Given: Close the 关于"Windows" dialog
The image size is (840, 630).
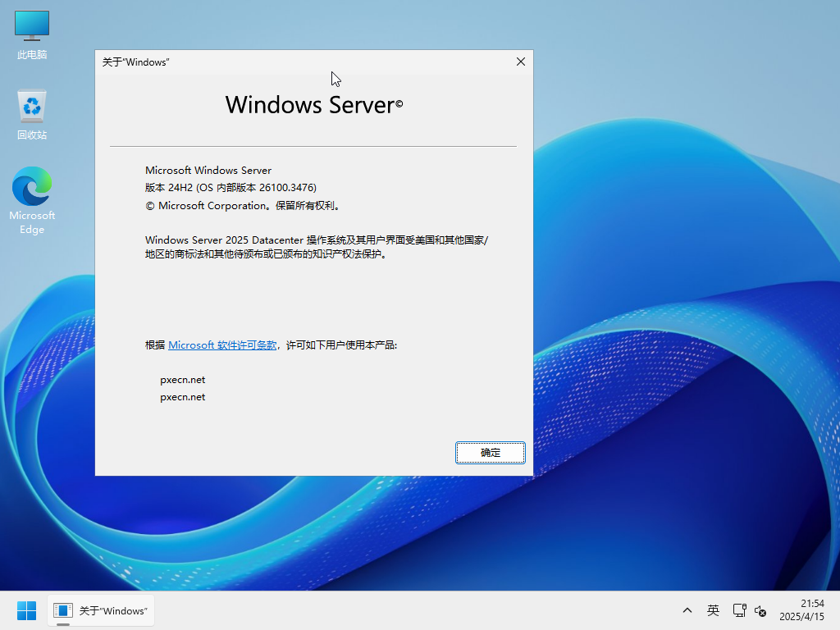Looking at the screenshot, I should click(520, 62).
